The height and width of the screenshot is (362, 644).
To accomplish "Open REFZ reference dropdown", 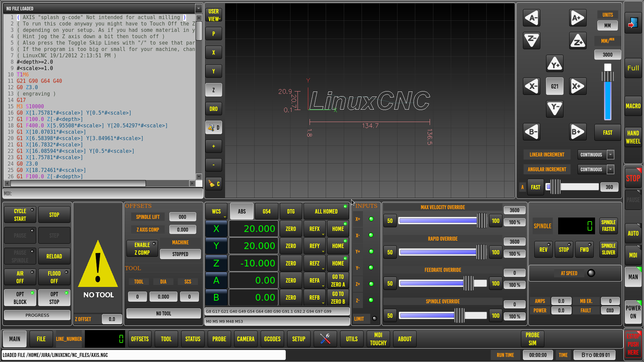I will click(x=315, y=263).
